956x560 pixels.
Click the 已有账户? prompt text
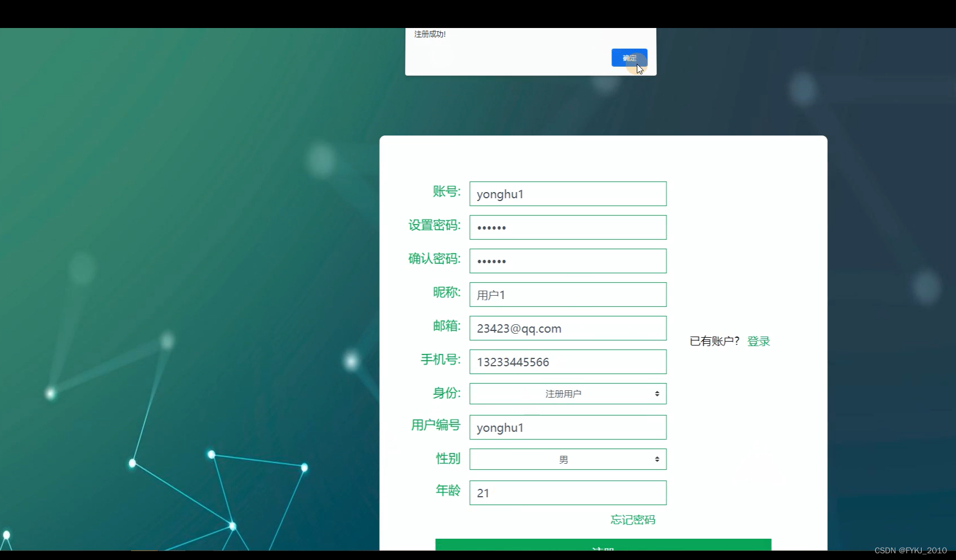[715, 341]
